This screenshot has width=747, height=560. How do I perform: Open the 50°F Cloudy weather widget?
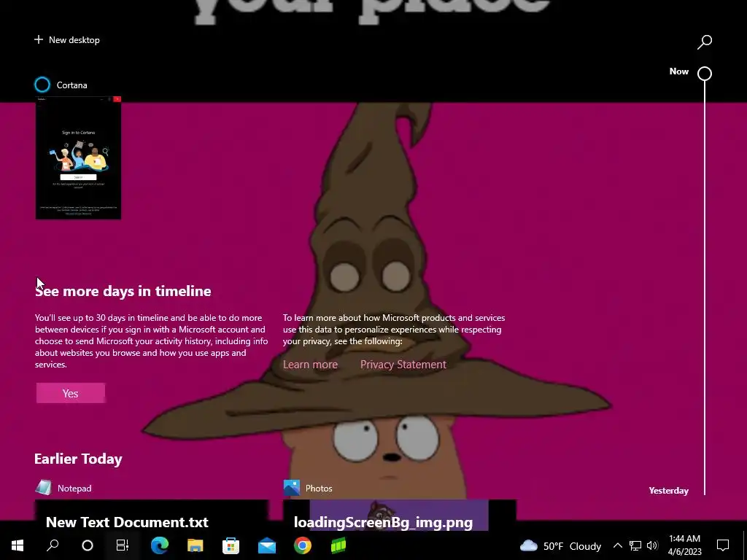pos(560,545)
